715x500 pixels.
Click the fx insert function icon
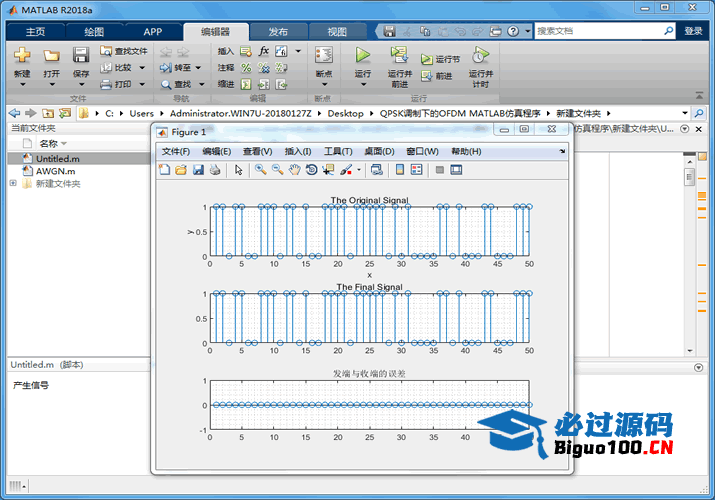(264, 51)
